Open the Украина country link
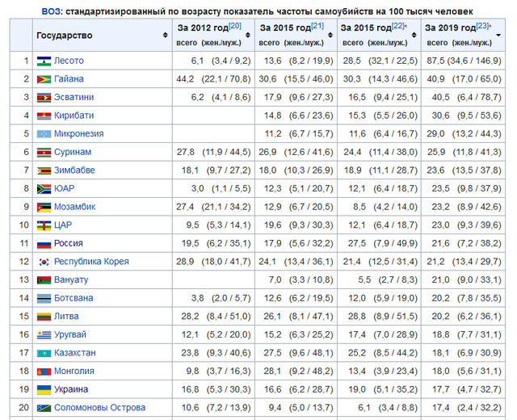517x420 pixels. (x=71, y=389)
